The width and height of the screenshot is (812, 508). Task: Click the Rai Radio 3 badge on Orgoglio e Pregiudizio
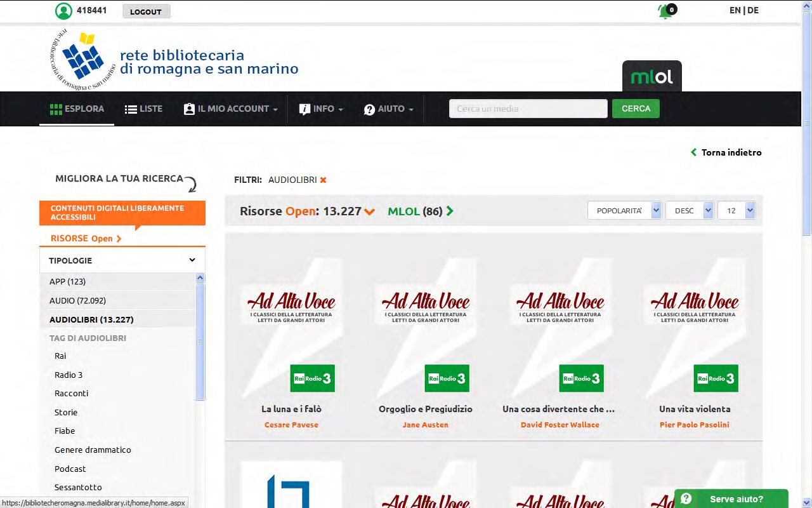[x=447, y=378]
